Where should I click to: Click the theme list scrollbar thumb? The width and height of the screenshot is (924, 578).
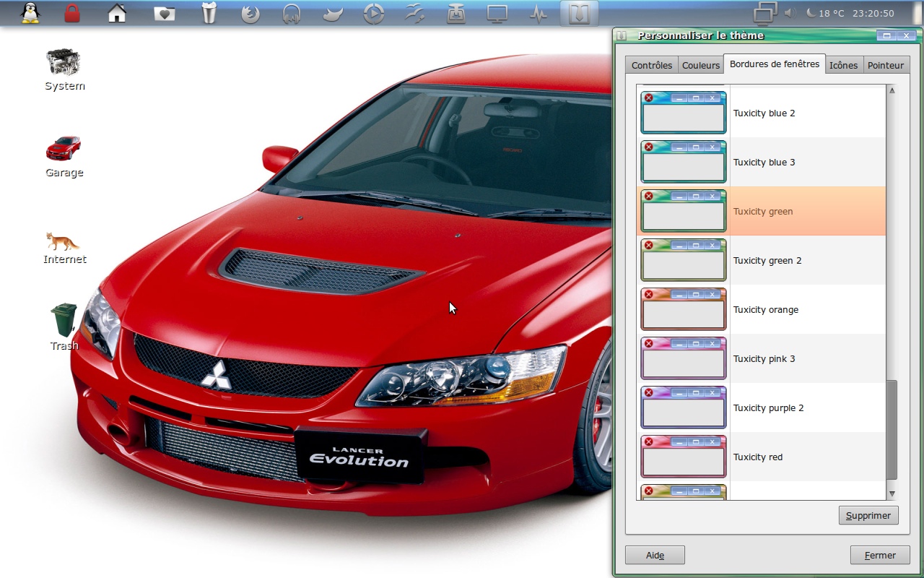click(x=892, y=430)
